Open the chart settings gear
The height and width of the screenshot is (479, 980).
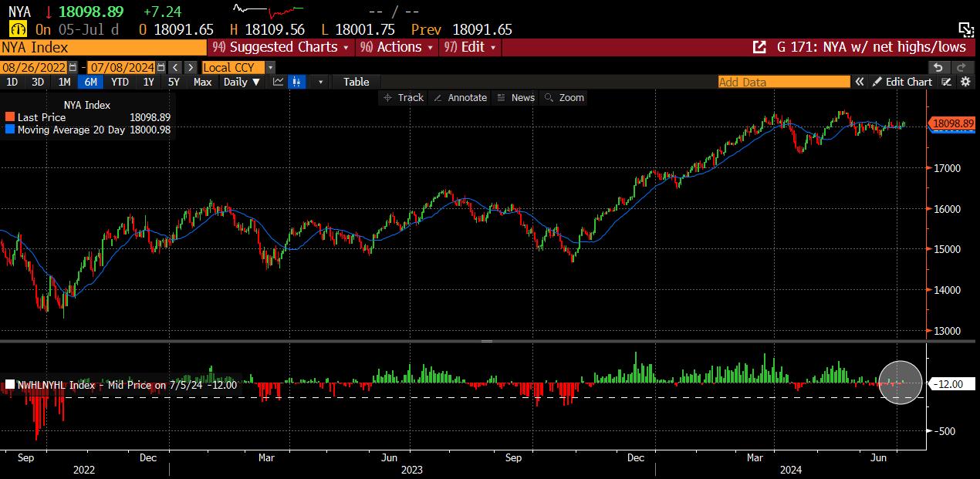click(x=965, y=82)
